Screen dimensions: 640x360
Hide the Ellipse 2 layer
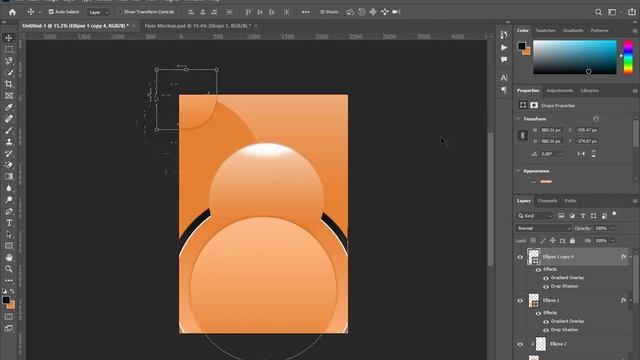point(520,344)
